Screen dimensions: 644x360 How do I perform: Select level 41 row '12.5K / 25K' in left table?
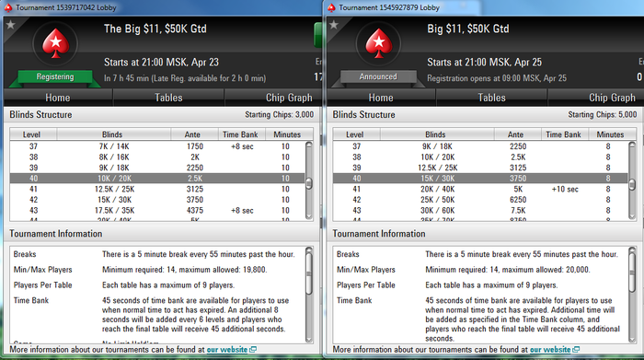click(x=157, y=189)
